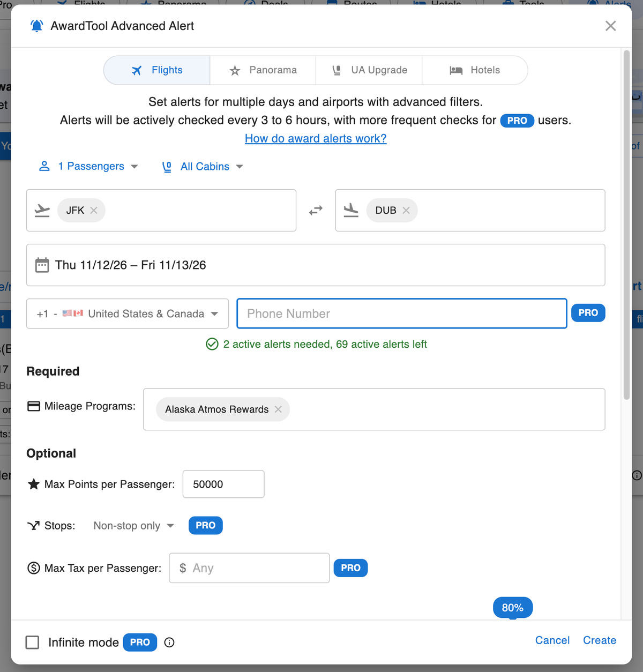Click the info icon beside Infinite mode
643x672 pixels.
(169, 642)
